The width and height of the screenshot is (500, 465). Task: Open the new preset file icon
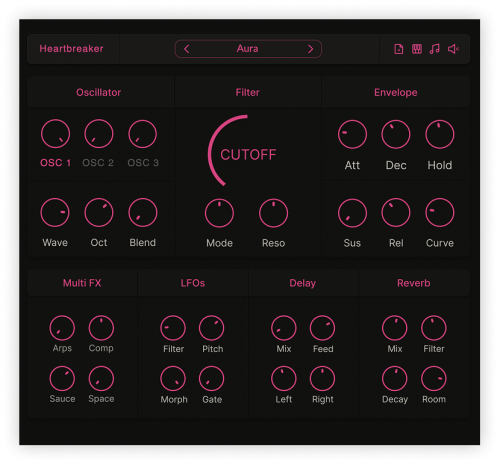point(399,49)
